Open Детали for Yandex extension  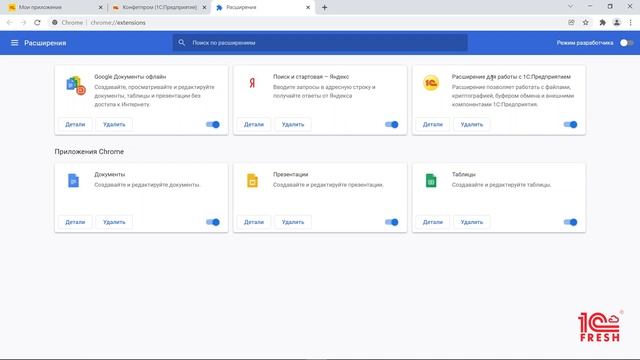coord(254,124)
